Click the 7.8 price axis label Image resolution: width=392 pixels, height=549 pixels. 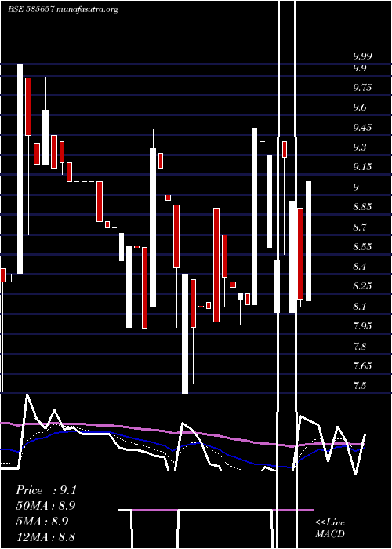coord(359,347)
